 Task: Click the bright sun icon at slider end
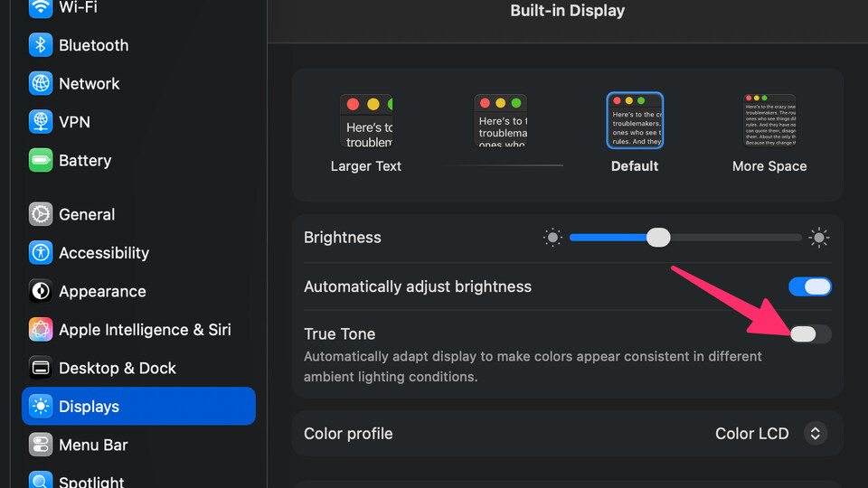pyautogui.click(x=819, y=238)
